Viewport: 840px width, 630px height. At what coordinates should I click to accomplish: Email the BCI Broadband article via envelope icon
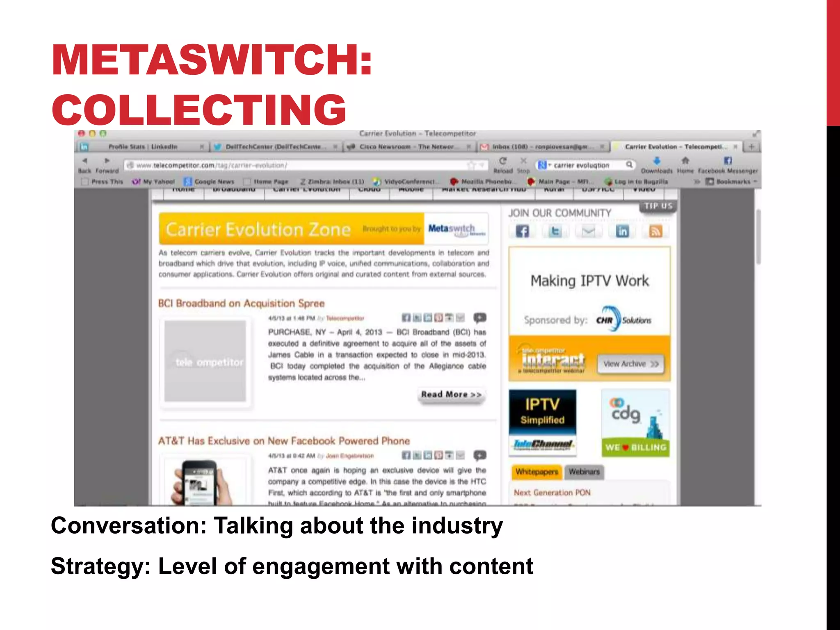point(460,317)
